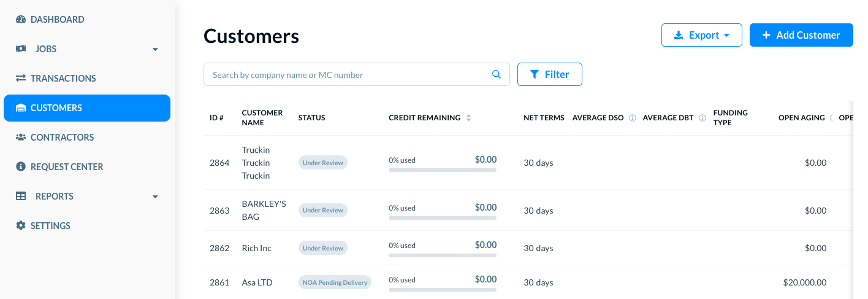Click the search magnifier icon
868x299 pixels.
pos(497,75)
